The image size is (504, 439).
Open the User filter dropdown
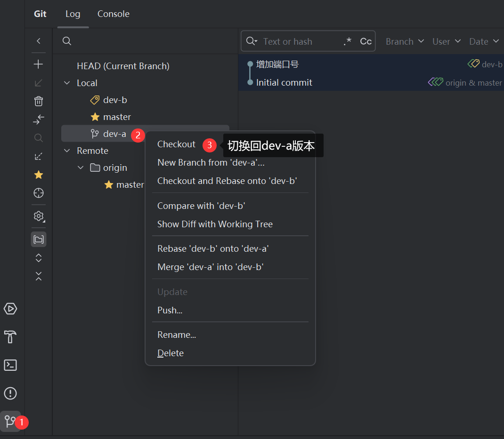pyautogui.click(x=446, y=41)
